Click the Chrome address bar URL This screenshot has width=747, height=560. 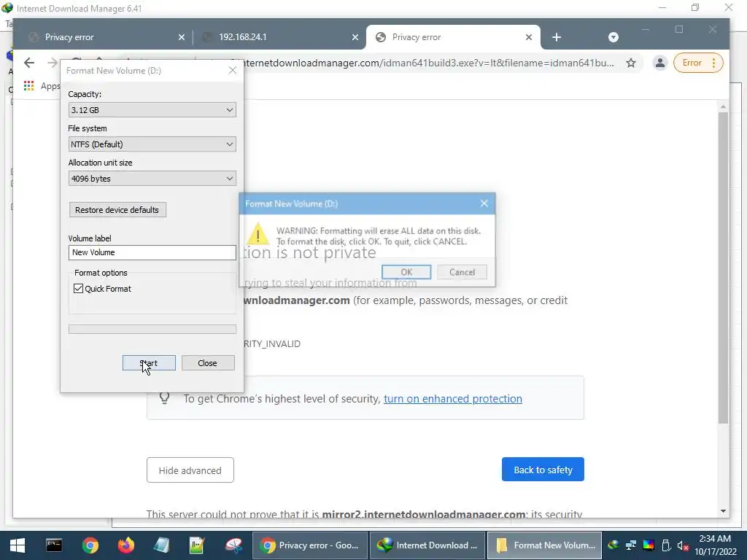[429, 63]
